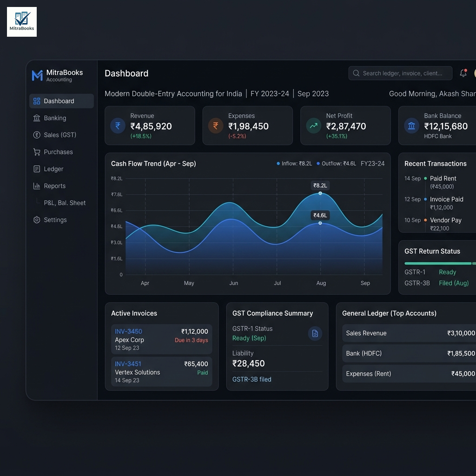Click the FY23-24 label in chart header

pos(372,164)
